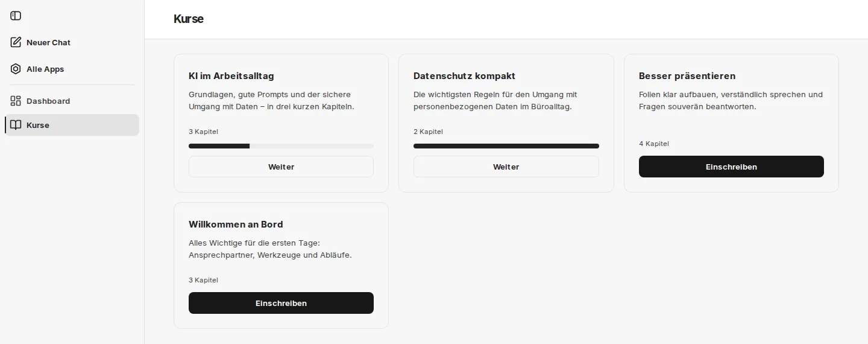Click '2 Kapitel' on Datenschutz kompakt card
Viewport: 868px width, 344px height.
(x=428, y=132)
